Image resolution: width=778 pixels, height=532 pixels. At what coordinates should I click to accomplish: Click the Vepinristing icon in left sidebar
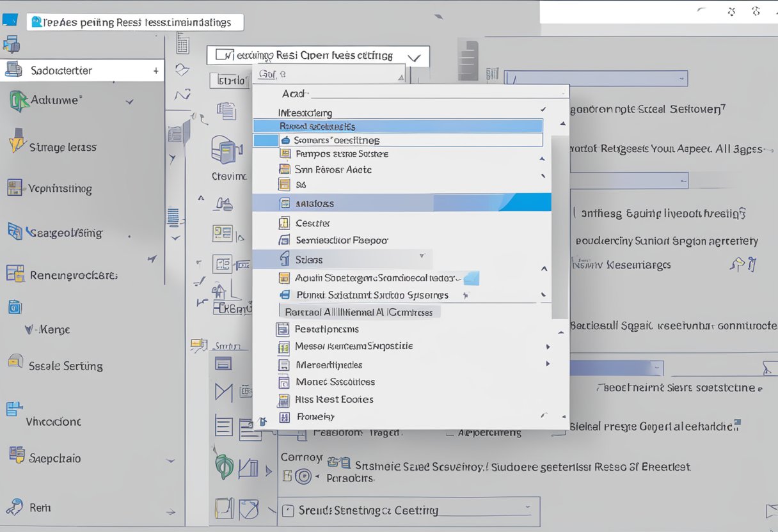click(14, 187)
